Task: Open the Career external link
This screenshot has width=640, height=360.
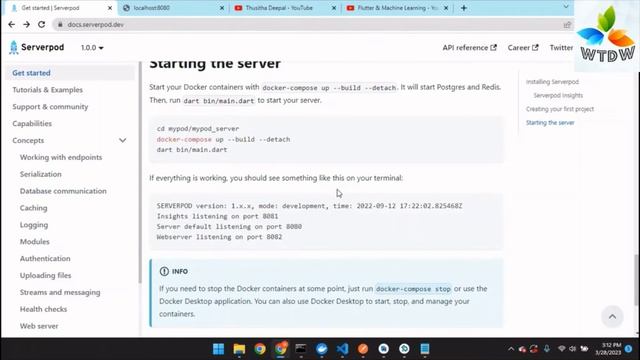Action: click(x=523, y=48)
